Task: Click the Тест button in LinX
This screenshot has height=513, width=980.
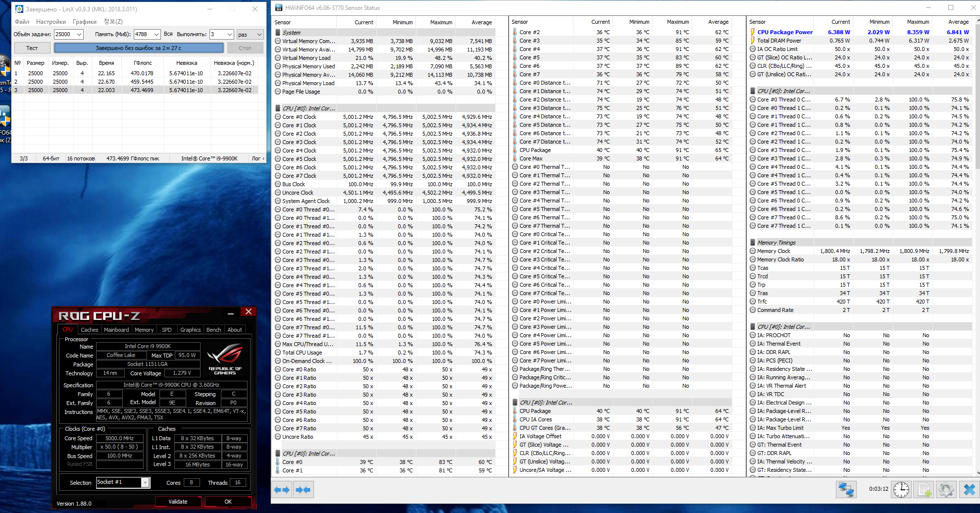Action: point(32,48)
